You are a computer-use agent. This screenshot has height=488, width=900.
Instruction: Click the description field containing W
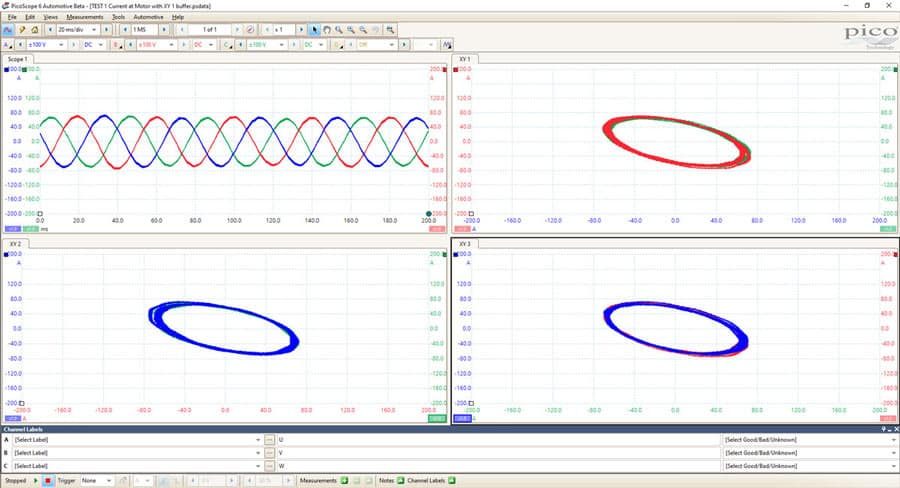[x=498, y=466]
